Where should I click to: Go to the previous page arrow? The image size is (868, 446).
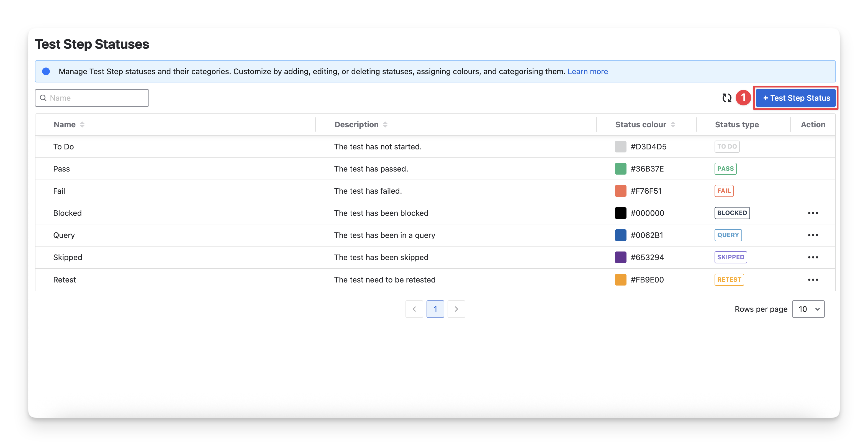pyautogui.click(x=414, y=309)
